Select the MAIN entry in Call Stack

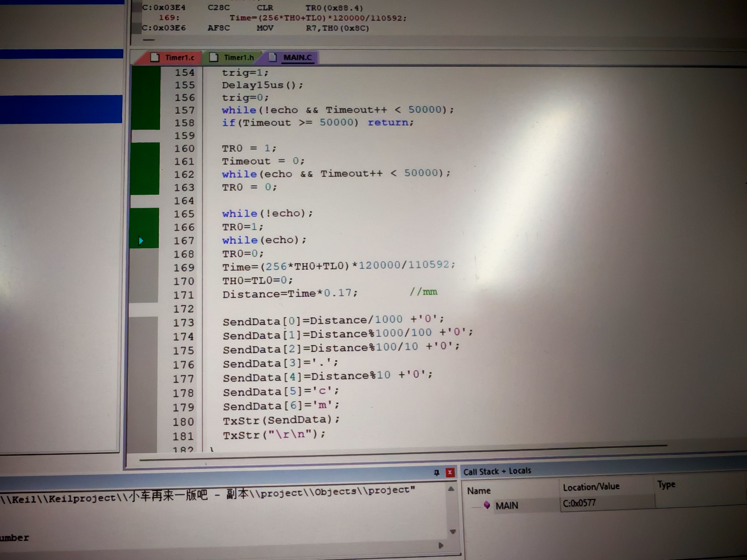click(x=506, y=506)
